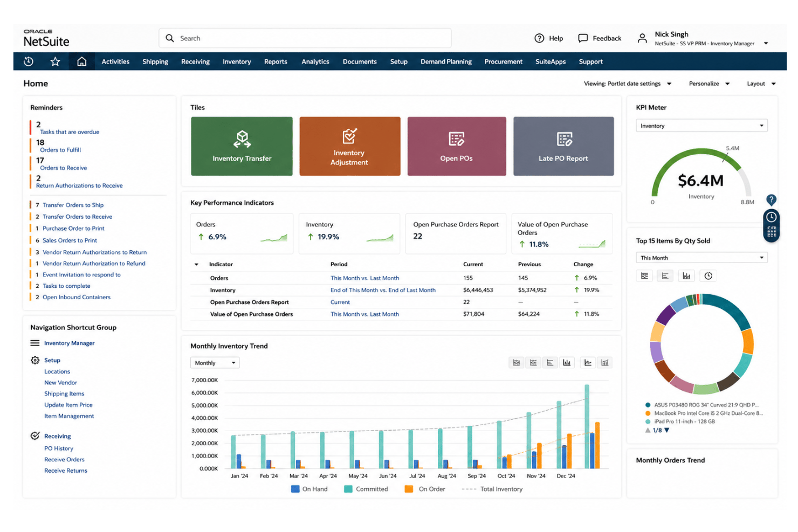This screenshot has width=798, height=532.
Task: Switch Monthly Inventory Trend to line chart
Action: pyautogui.click(x=588, y=363)
